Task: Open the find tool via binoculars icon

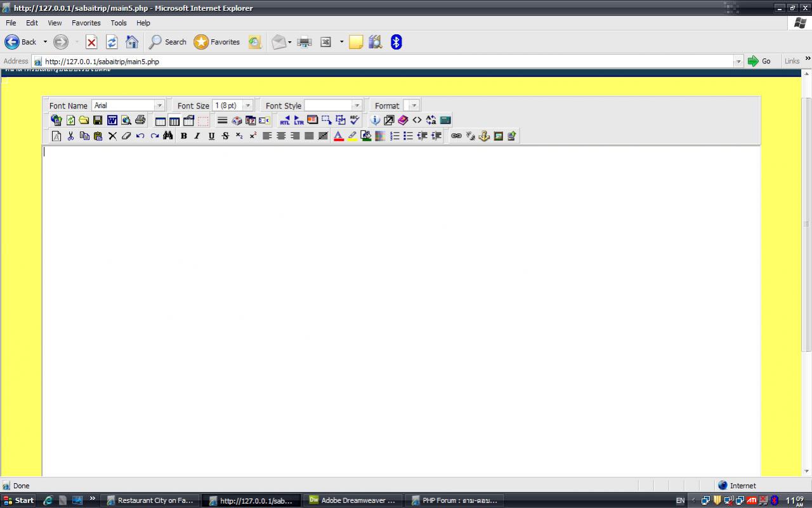Action: click(x=167, y=135)
